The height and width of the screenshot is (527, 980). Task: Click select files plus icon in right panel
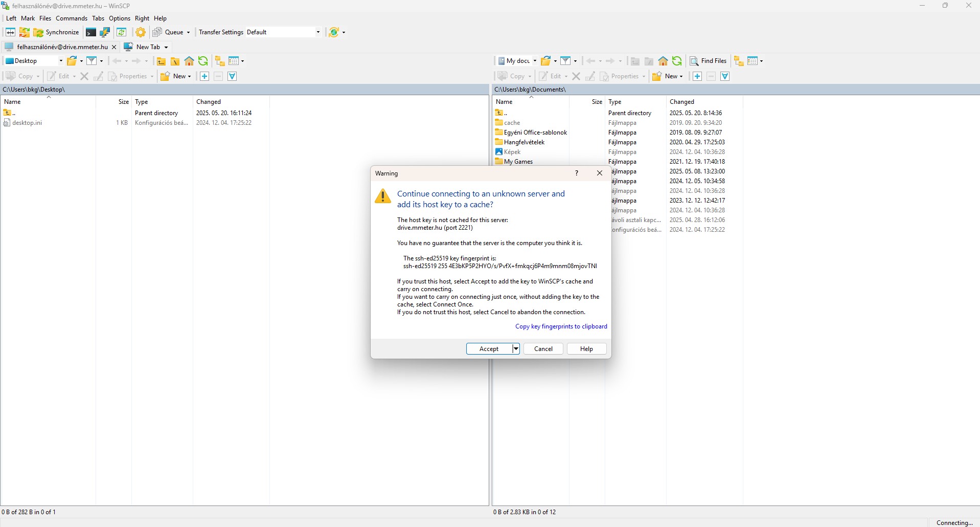(x=697, y=76)
